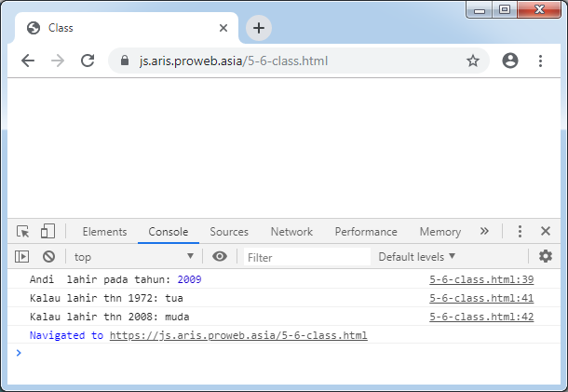Select the 'Andi lahir pada tahun' log line
This screenshot has width=568, height=392.
[x=284, y=279]
